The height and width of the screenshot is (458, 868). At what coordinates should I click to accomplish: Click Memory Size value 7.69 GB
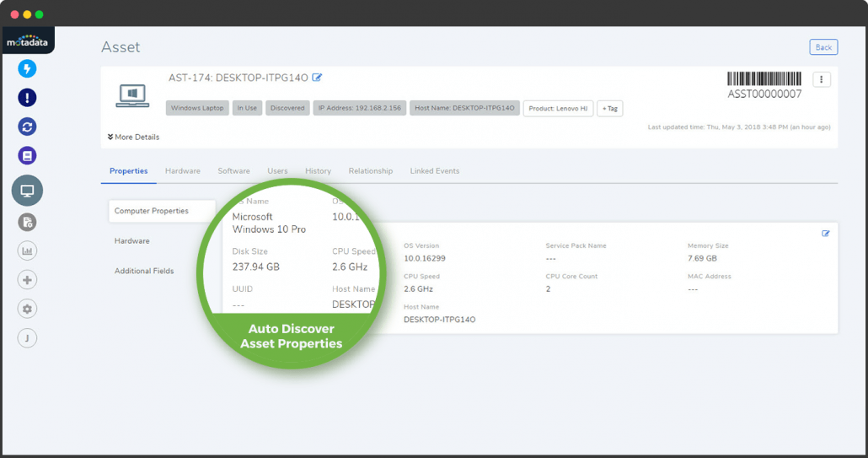702,258
